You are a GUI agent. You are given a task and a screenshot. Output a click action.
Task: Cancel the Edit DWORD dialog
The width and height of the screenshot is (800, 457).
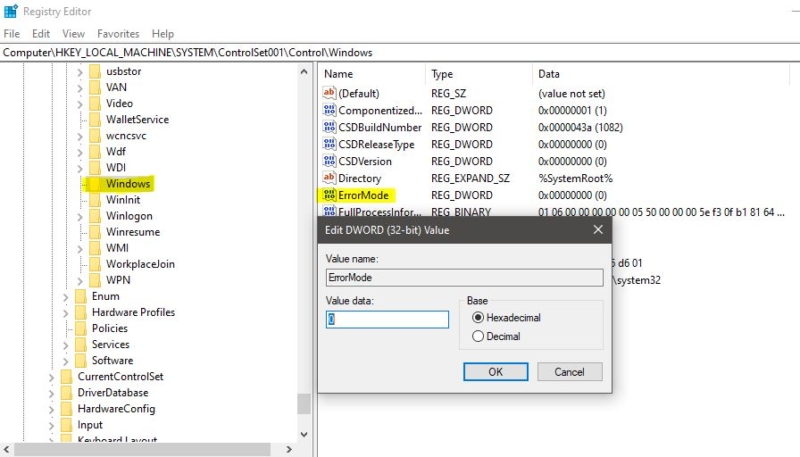[x=569, y=371]
